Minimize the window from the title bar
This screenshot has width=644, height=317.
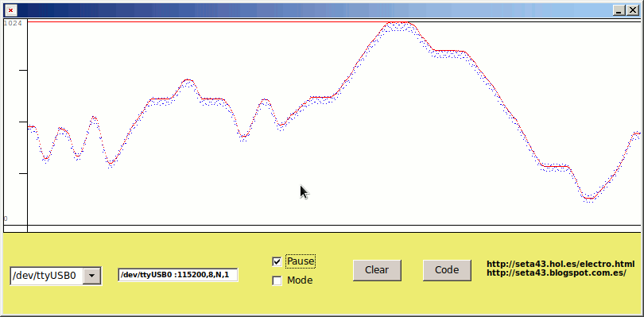pyautogui.click(x=619, y=10)
